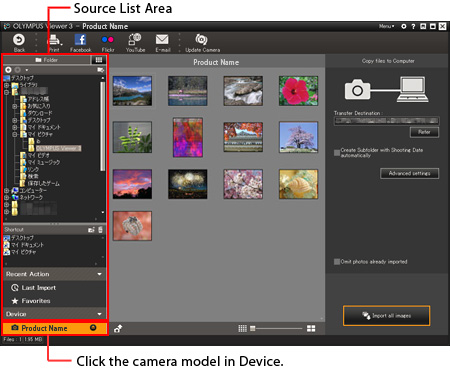
Task: Select the ダウンロード folder in tree
Action: click(x=40, y=113)
